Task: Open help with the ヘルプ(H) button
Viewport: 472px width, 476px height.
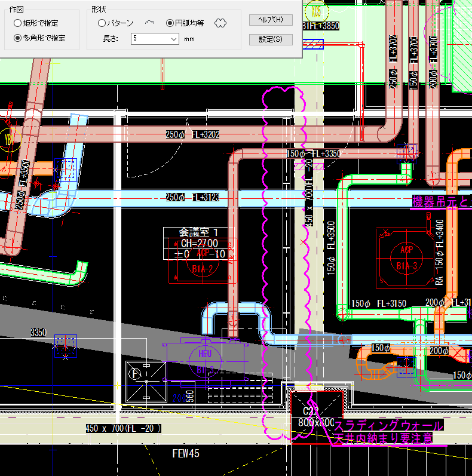Action: [x=270, y=20]
